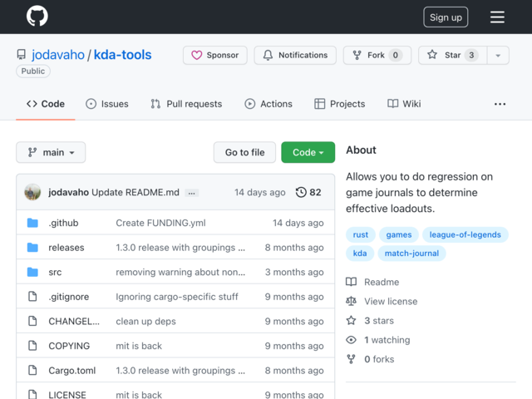Select the rust topic tag
The width and height of the screenshot is (532, 399).
(360, 234)
